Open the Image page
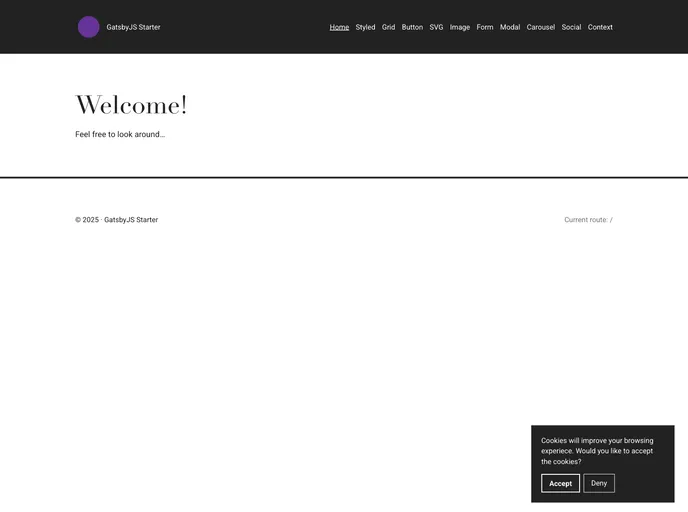Screen dimensions: 688x512 (459, 27)
